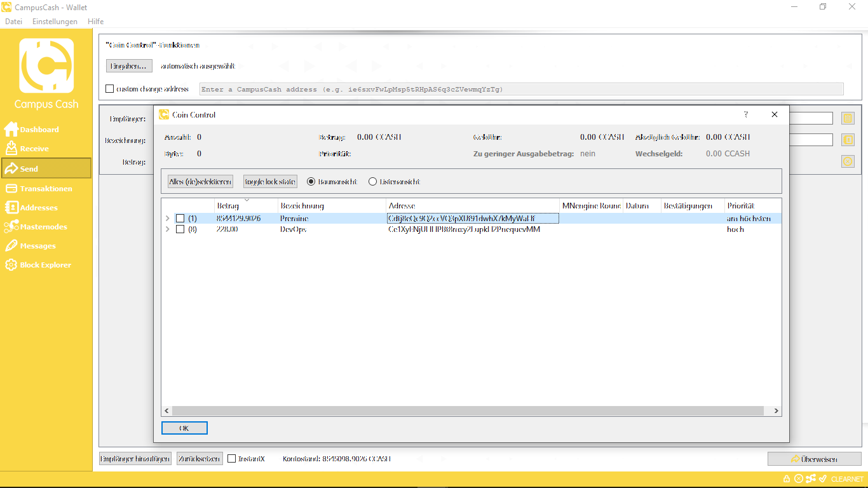Viewport: 868px width, 488px height.
Task: Sort by the Bezeichnung column header
Action: point(332,206)
